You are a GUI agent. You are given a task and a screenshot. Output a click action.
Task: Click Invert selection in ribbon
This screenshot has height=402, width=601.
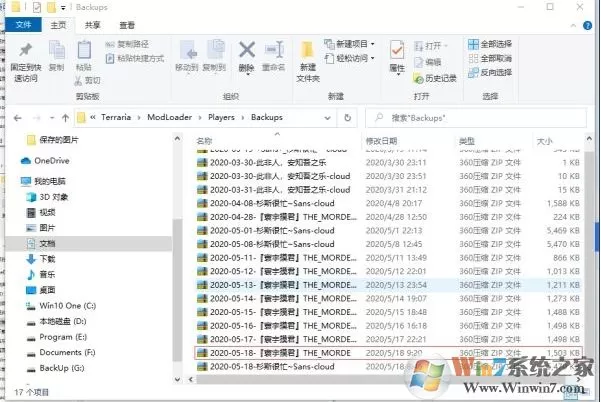pyautogui.click(x=490, y=72)
